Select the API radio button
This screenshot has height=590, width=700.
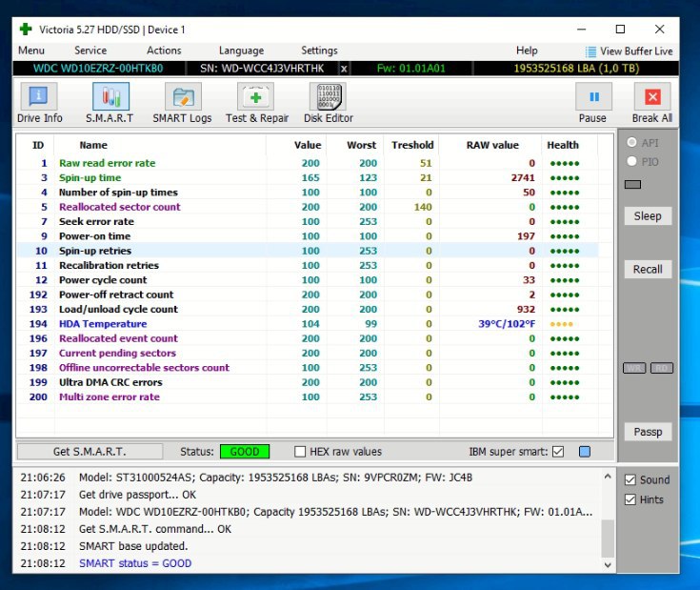pyautogui.click(x=631, y=142)
